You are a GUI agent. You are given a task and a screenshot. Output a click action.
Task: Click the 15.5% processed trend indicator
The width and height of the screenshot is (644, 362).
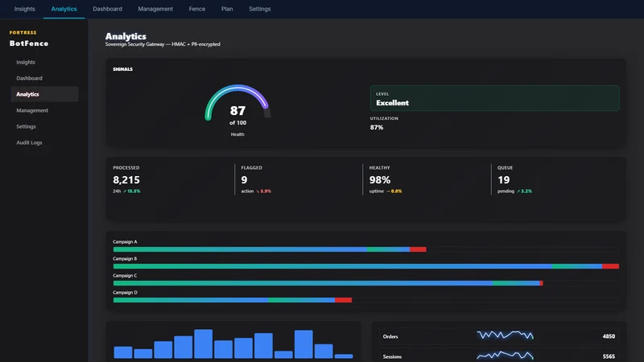coord(131,191)
